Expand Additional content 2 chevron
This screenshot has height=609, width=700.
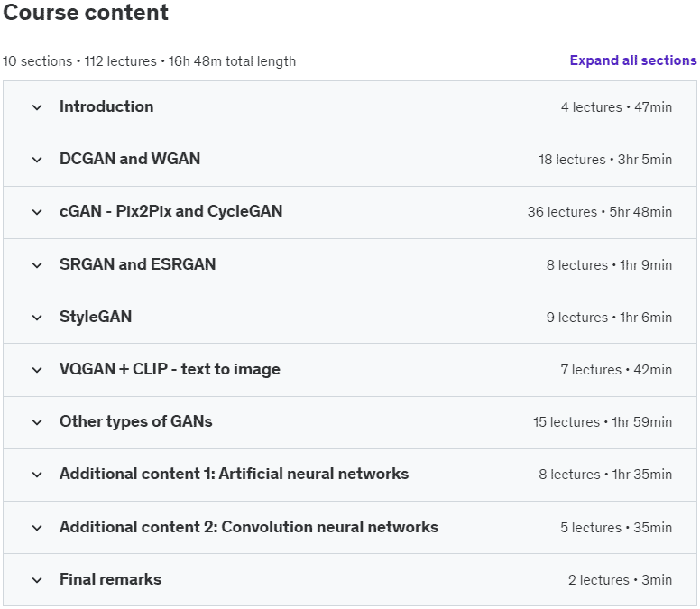37,528
